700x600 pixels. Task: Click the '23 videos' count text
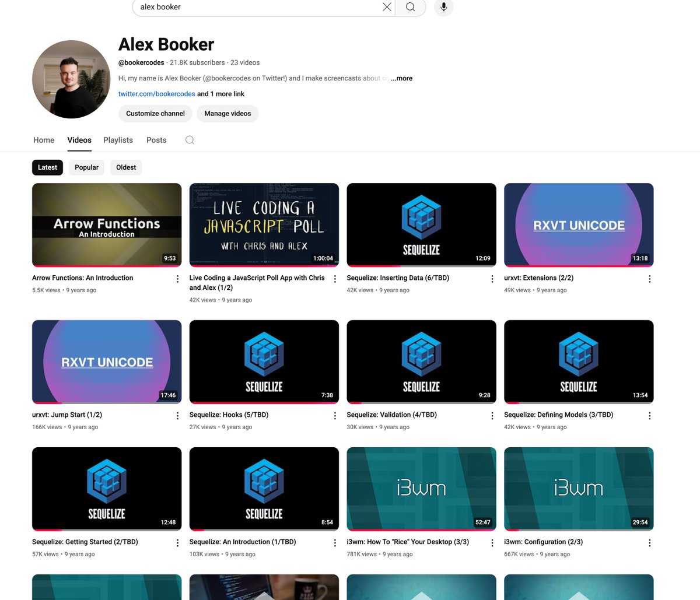245,62
